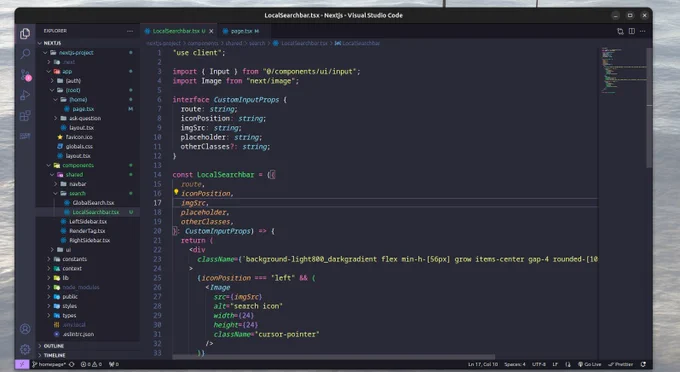Open Source Control view with badge
Screen dimensions: 680x372
point(25,75)
